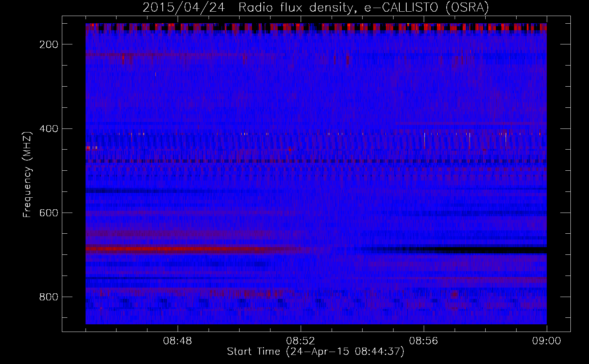Click inside the radio spectrogram plot
The height and width of the screenshot is (364, 589).
[316, 174]
